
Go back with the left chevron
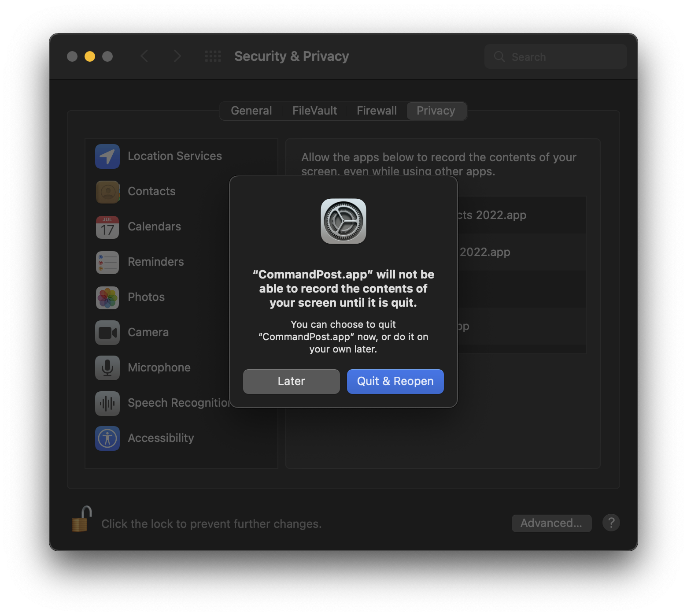point(144,56)
